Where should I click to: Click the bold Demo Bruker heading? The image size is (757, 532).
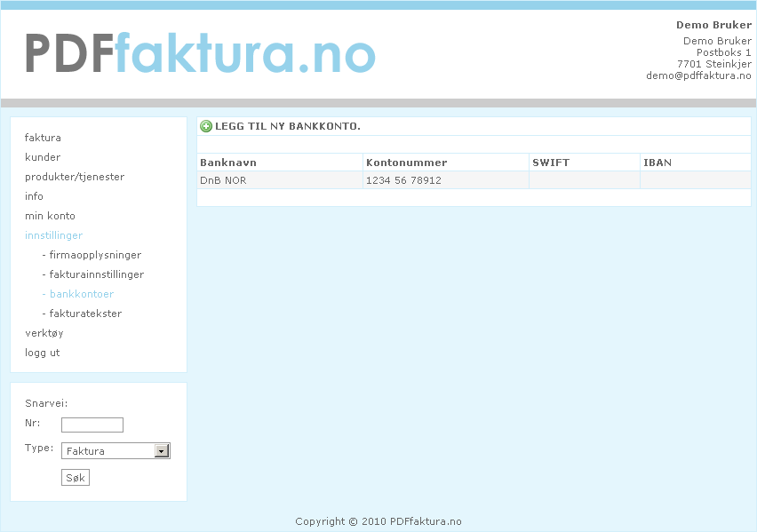(714, 25)
